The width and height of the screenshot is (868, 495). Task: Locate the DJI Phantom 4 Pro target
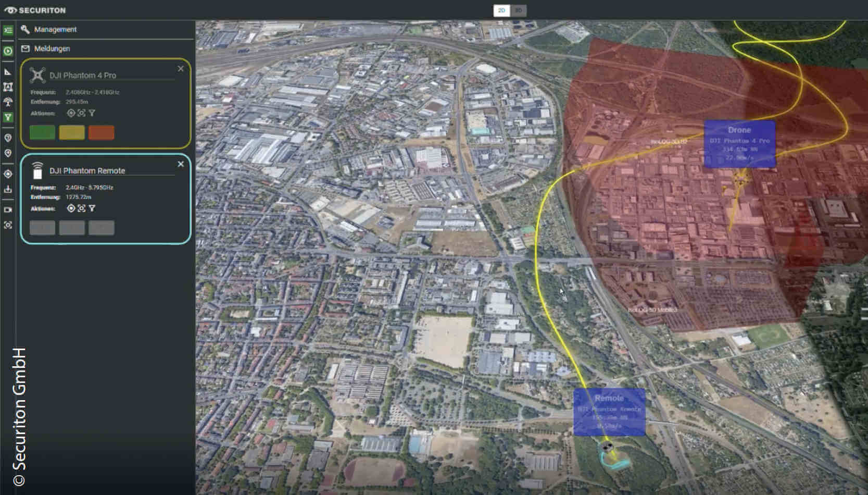tap(71, 113)
